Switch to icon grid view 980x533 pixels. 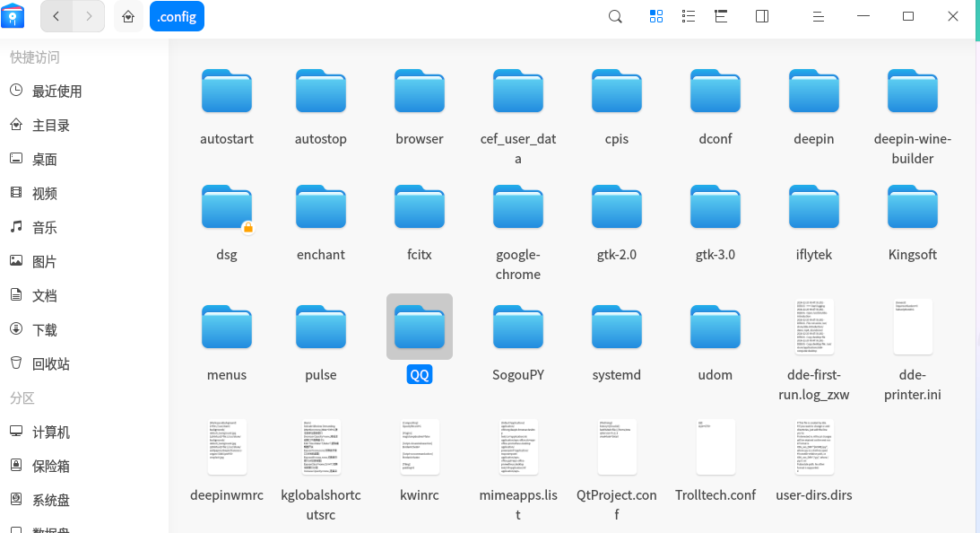pyautogui.click(x=656, y=16)
